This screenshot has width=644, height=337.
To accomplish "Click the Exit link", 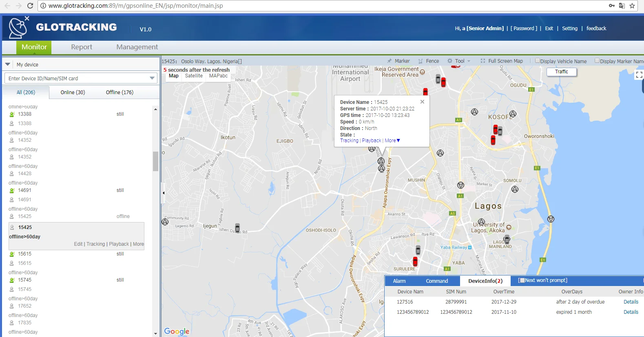I will [x=549, y=29].
